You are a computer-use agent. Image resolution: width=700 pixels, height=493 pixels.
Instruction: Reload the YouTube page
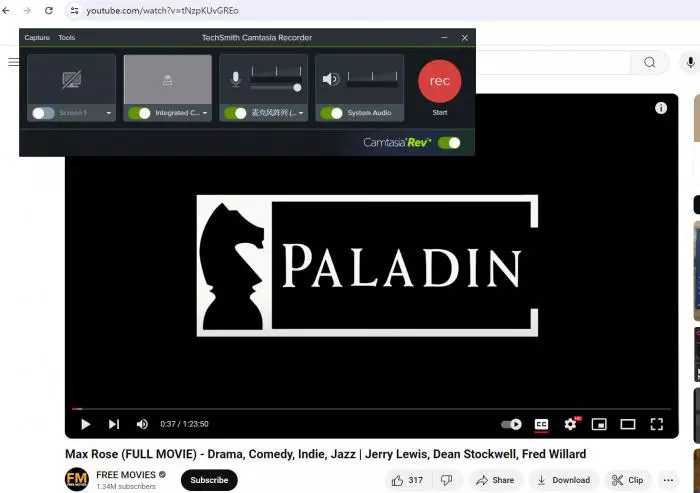[x=49, y=10]
